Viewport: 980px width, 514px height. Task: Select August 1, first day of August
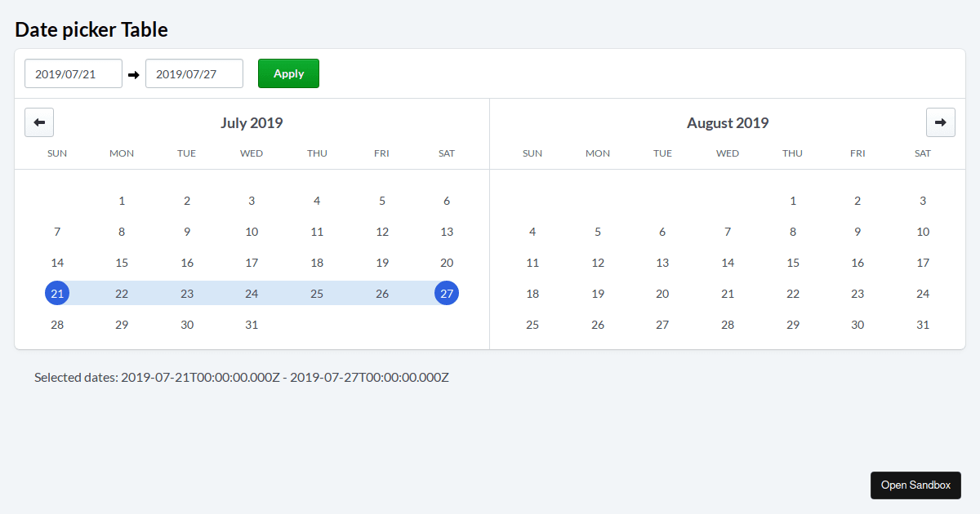pyautogui.click(x=792, y=200)
